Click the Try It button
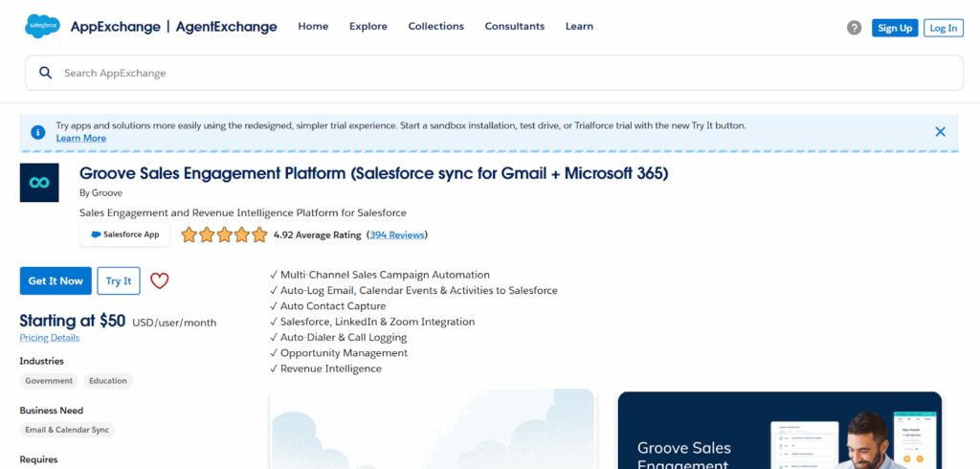The width and height of the screenshot is (980, 469). pyautogui.click(x=119, y=280)
